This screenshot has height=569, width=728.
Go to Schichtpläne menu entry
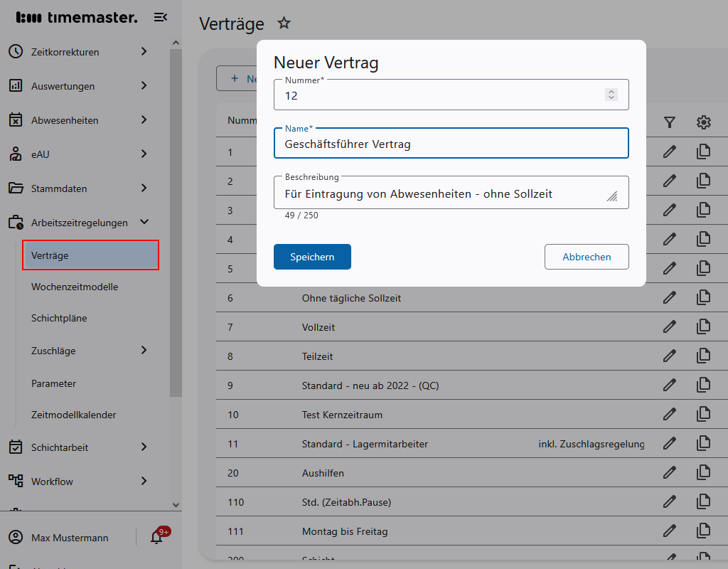59,318
